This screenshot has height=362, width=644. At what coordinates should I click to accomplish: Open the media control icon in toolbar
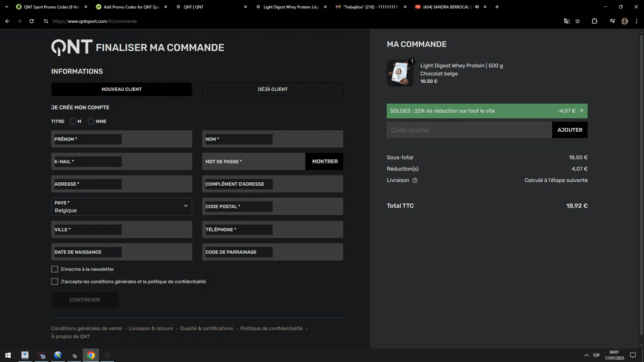[612, 21]
